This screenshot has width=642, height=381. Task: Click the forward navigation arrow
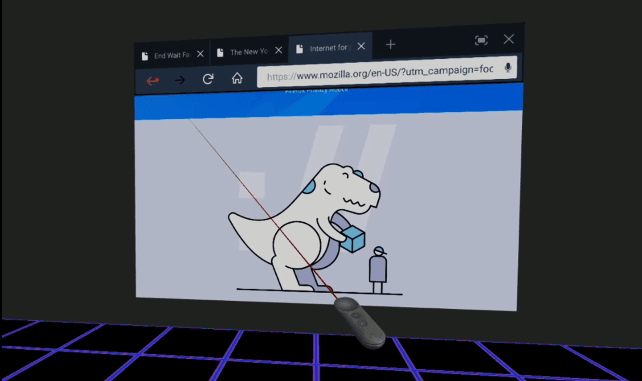coord(180,80)
